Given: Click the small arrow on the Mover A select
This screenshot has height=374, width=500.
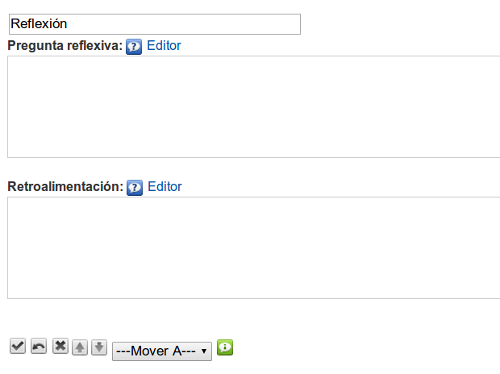Looking at the screenshot, I should pyautogui.click(x=204, y=351).
